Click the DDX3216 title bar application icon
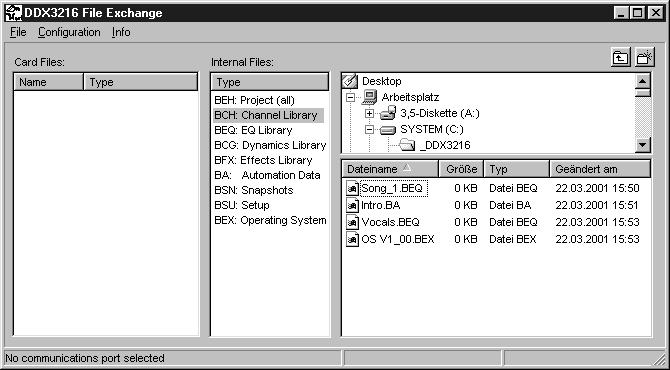670x370 pixels. click(x=13, y=13)
